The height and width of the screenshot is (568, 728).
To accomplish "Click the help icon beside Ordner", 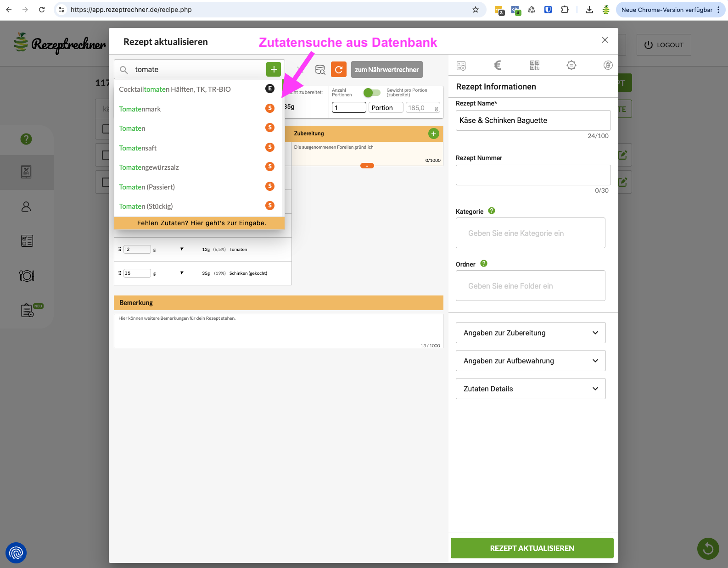I will click(484, 263).
